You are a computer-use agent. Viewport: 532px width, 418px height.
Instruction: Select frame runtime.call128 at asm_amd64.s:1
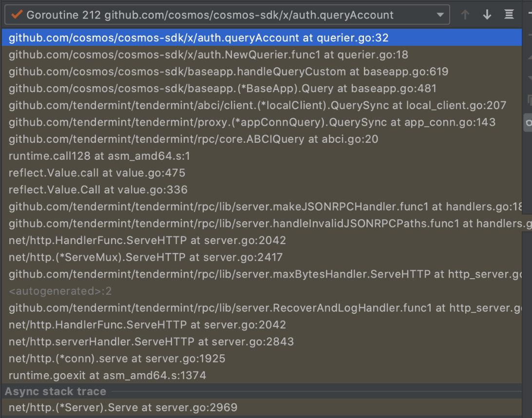[x=262, y=156]
